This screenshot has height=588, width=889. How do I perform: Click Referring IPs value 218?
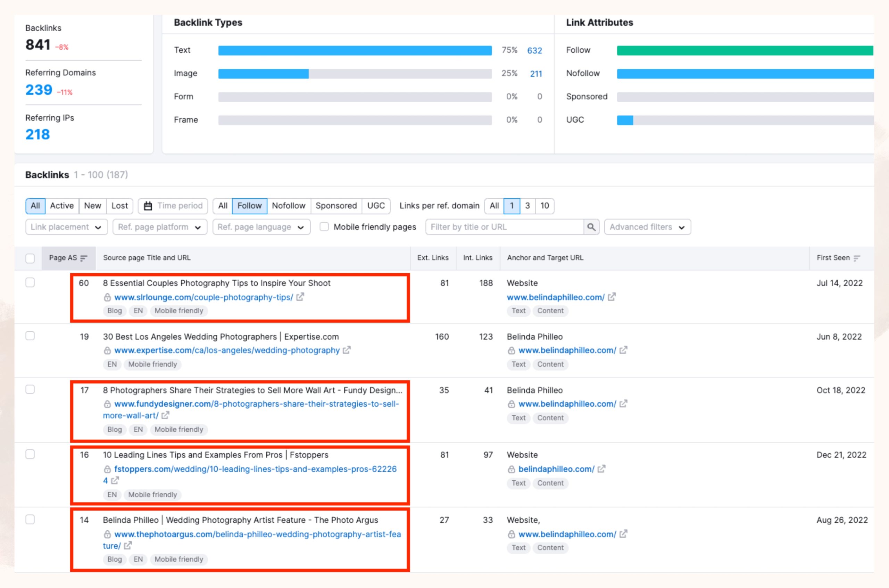coord(38,135)
